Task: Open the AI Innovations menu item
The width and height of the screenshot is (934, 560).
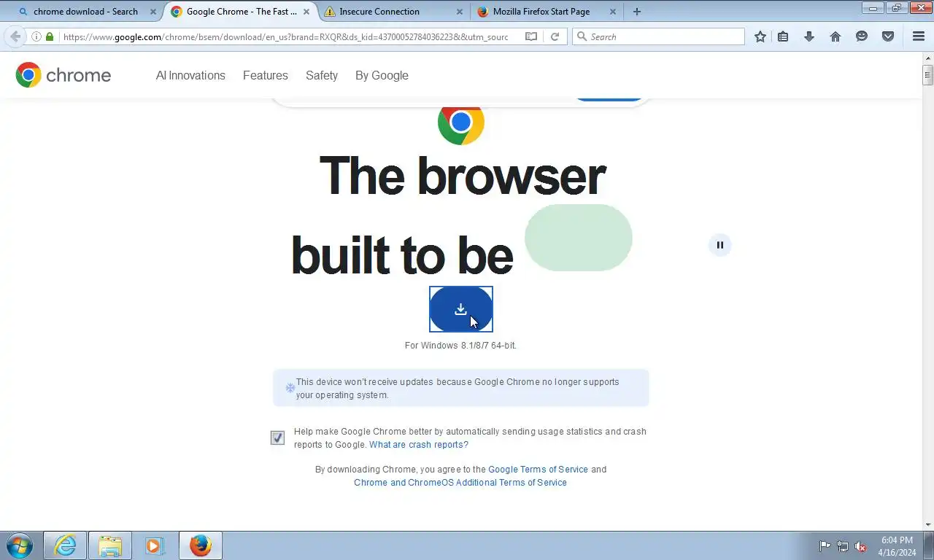Action: click(x=190, y=75)
